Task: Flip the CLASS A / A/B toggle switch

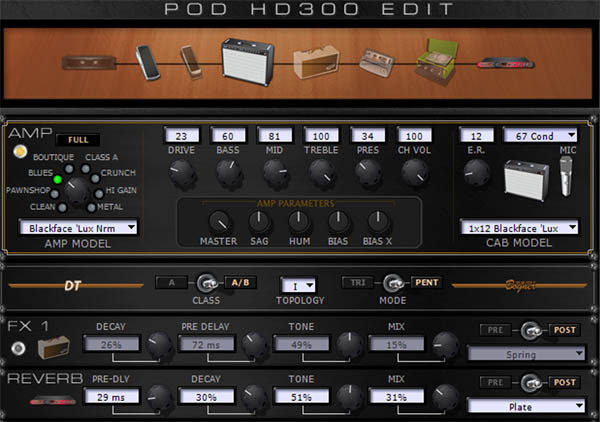Action: click(206, 284)
